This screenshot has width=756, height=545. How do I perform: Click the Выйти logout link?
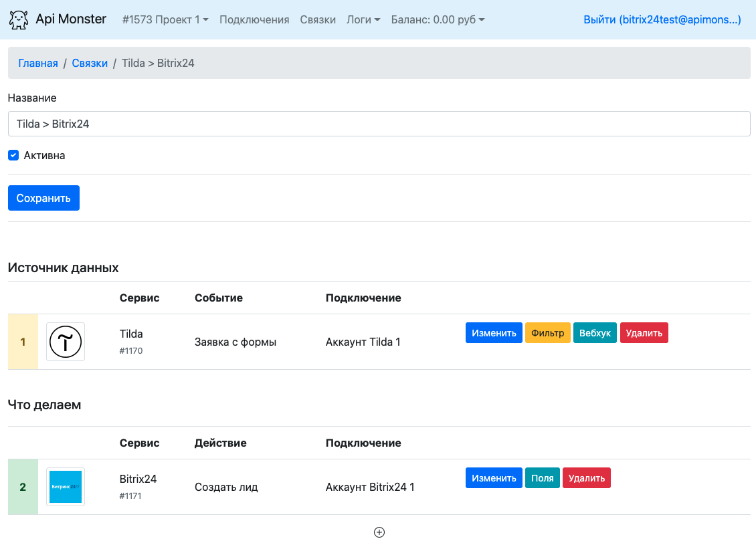point(662,20)
